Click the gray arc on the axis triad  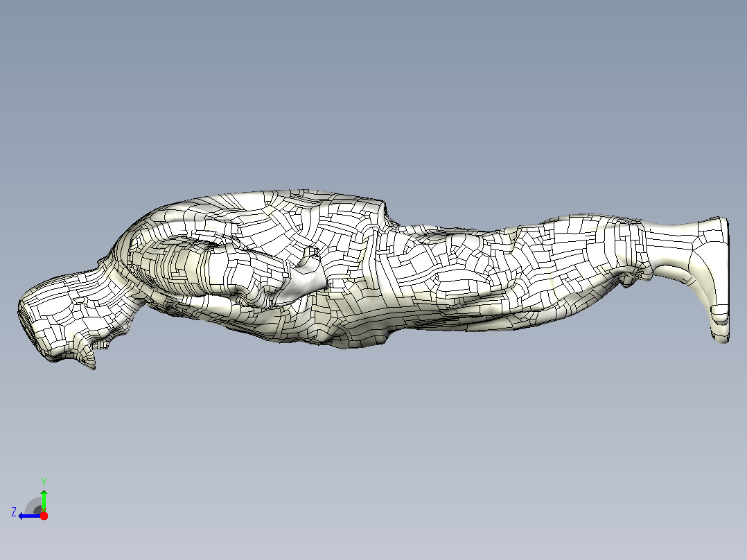coord(33,506)
